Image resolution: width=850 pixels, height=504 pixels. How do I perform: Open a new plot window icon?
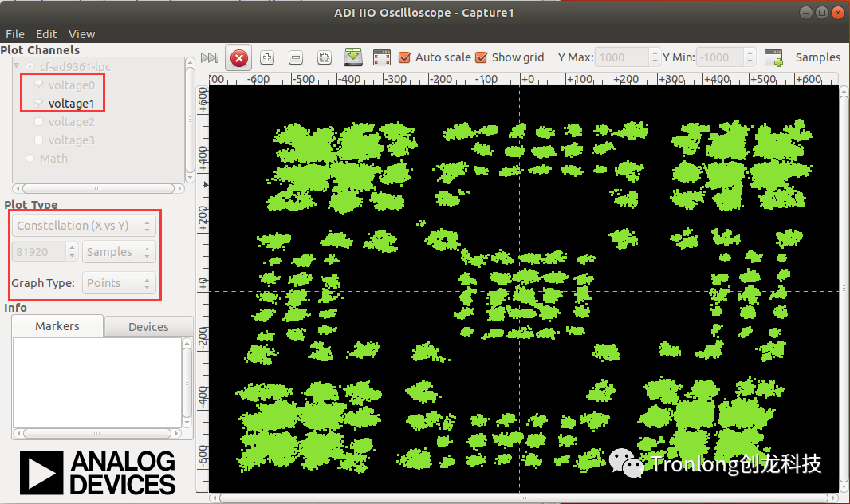click(773, 57)
